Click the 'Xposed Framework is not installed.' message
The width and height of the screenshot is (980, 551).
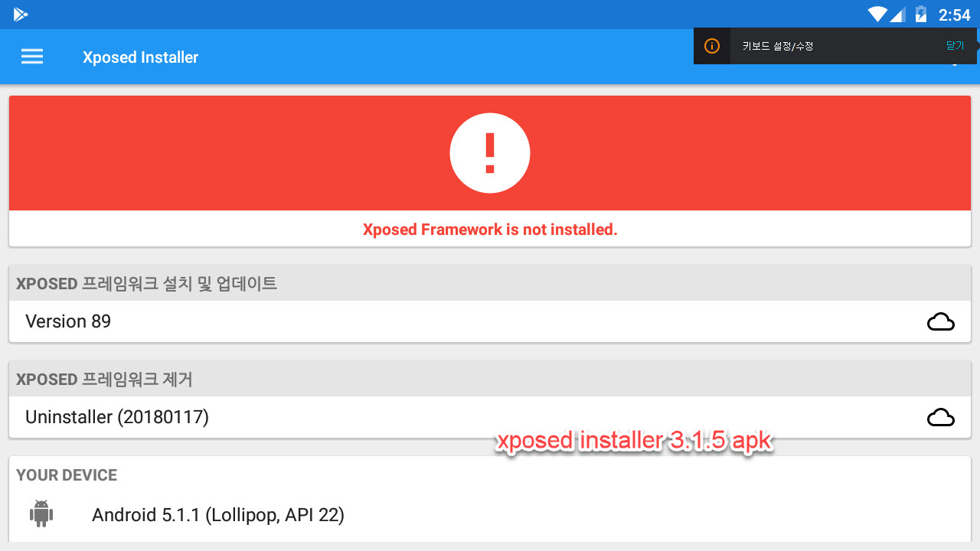[490, 230]
